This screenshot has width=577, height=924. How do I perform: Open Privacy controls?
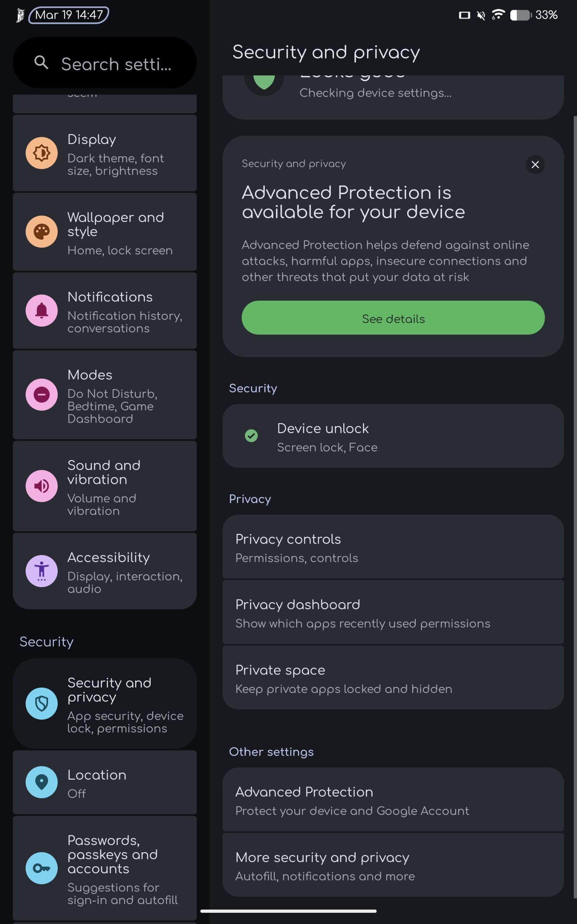[x=393, y=547]
